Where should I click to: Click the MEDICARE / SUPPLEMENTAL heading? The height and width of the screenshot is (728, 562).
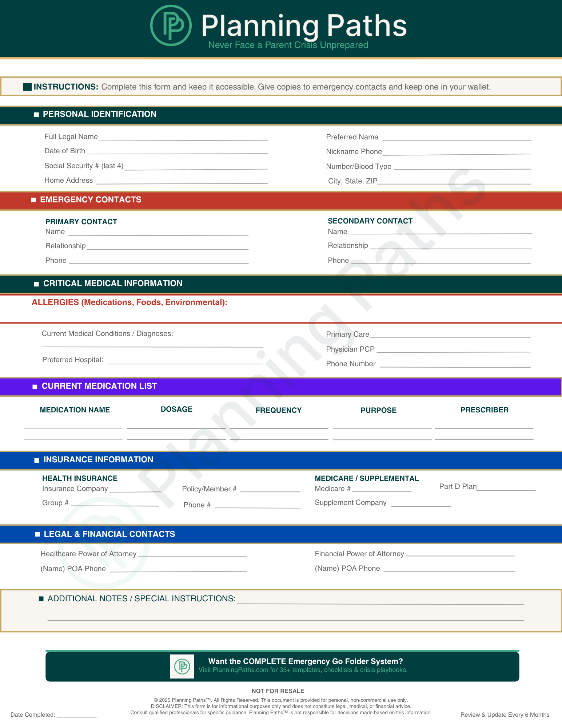tap(367, 478)
